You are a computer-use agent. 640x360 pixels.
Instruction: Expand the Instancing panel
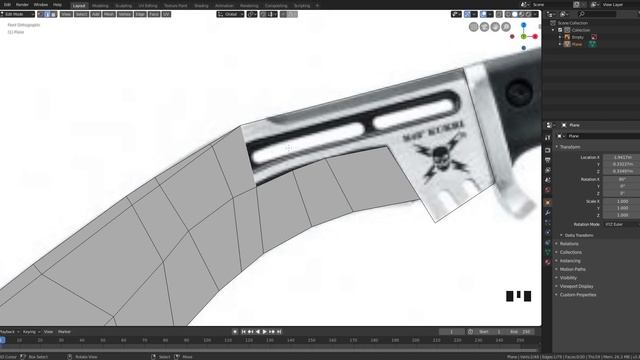click(x=570, y=261)
